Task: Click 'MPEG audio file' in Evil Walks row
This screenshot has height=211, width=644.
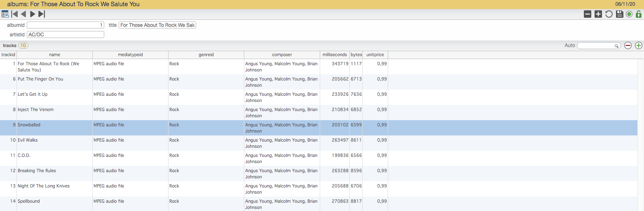Action: pyautogui.click(x=109, y=140)
